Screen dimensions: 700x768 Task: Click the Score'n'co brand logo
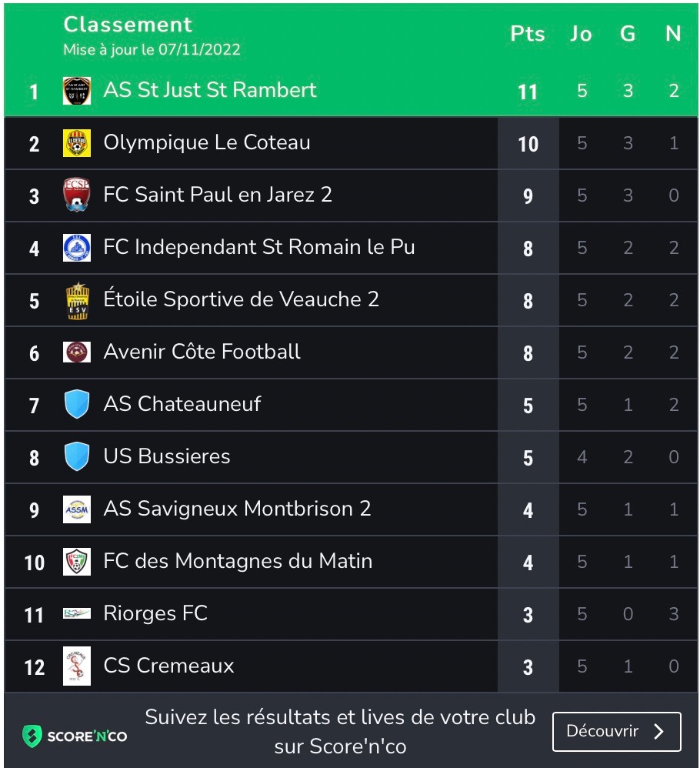tap(75, 736)
